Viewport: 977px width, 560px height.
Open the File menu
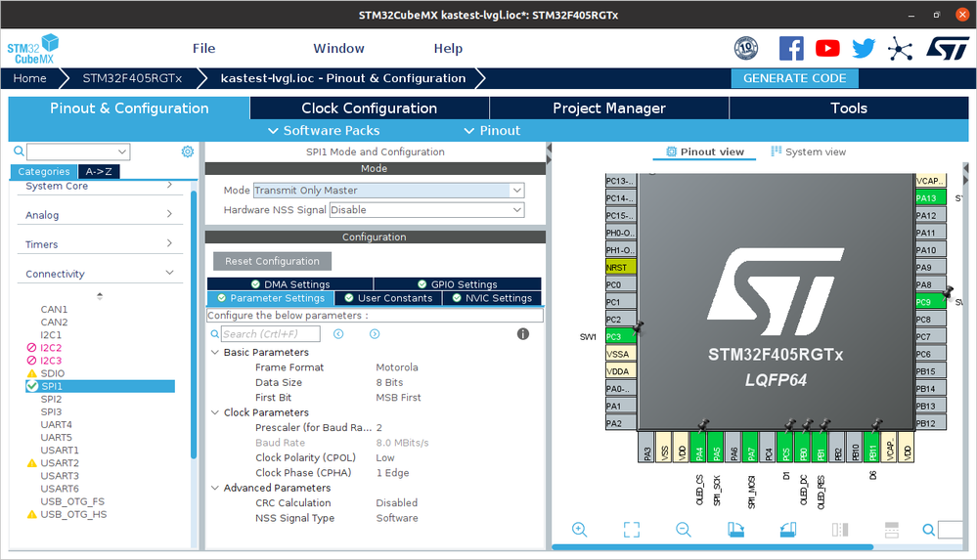point(203,48)
